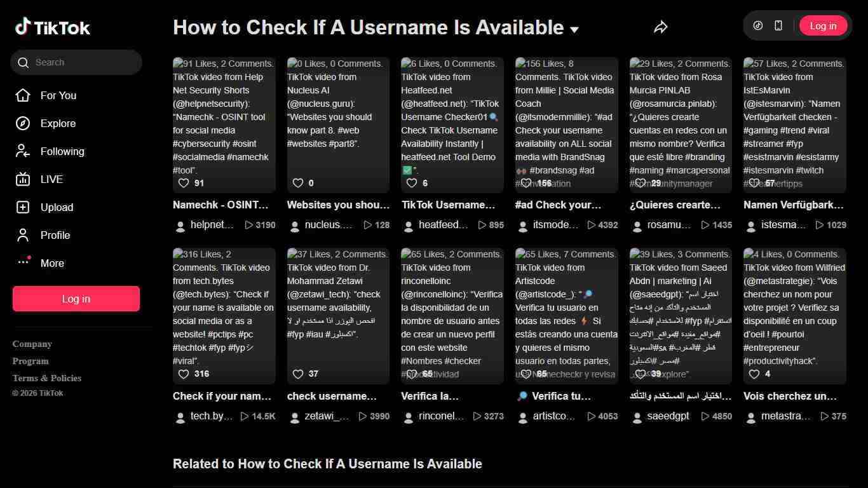
Task: Select the For You home icon
Action: tap(23, 95)
